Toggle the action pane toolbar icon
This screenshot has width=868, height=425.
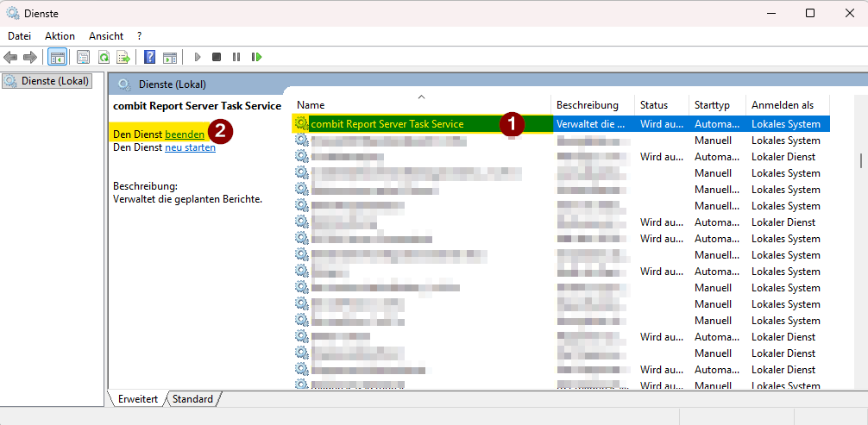point(170,57)
